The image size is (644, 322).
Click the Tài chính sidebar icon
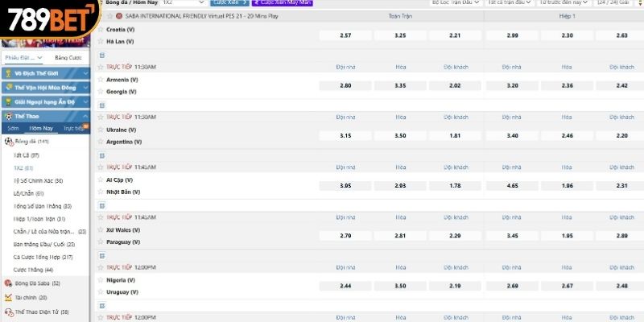(x=8, y=297)
